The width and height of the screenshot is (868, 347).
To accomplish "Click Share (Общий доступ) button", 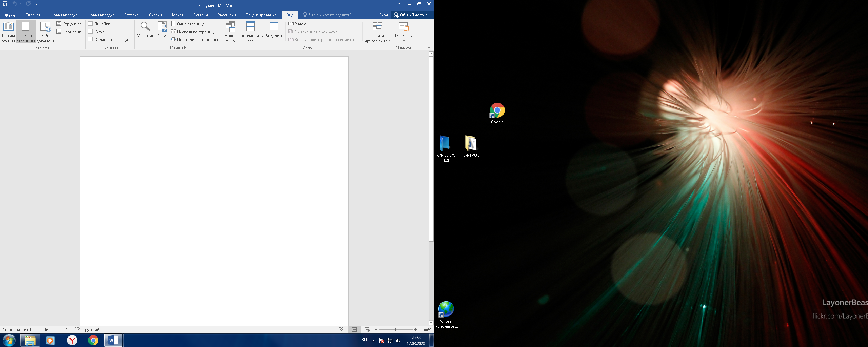I will pos(411,15).
